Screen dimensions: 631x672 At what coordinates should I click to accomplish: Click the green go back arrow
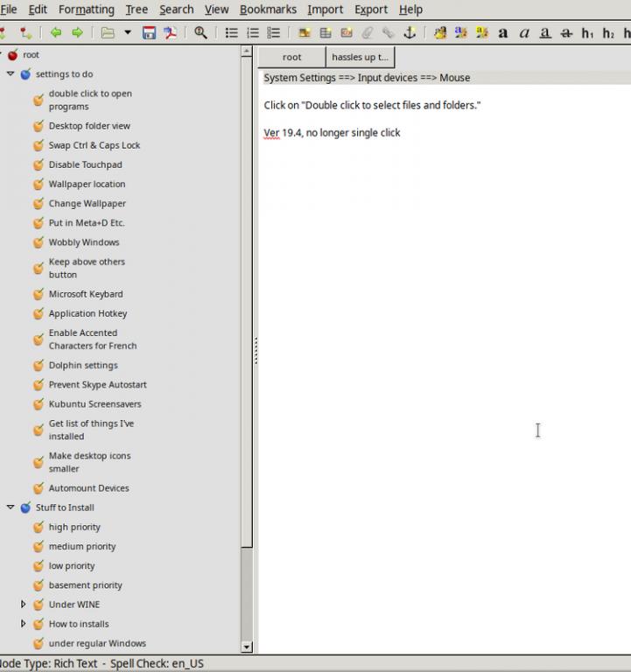pos(56,33)
